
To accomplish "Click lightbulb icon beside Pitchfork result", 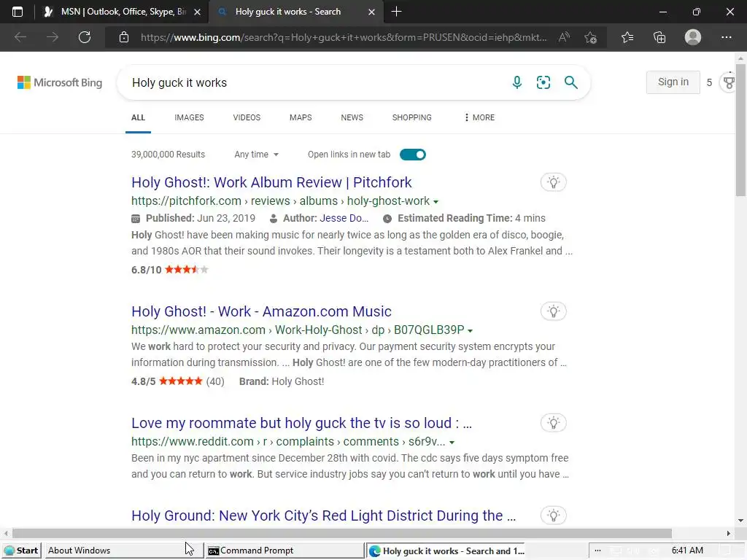I will (x=553, y=182).
